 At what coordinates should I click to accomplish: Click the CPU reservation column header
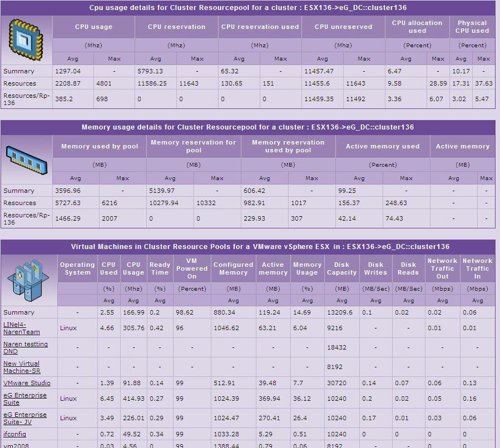coord(177,27)
